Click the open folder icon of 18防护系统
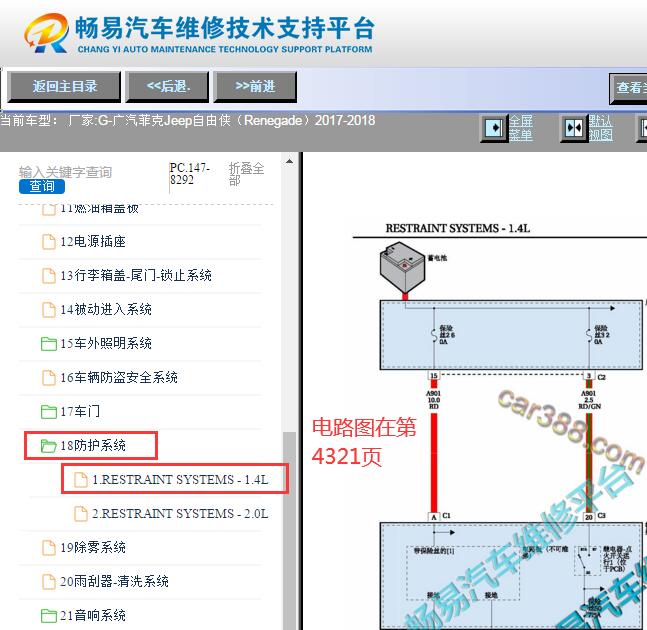647x630 pixels. tap(49, 446)
